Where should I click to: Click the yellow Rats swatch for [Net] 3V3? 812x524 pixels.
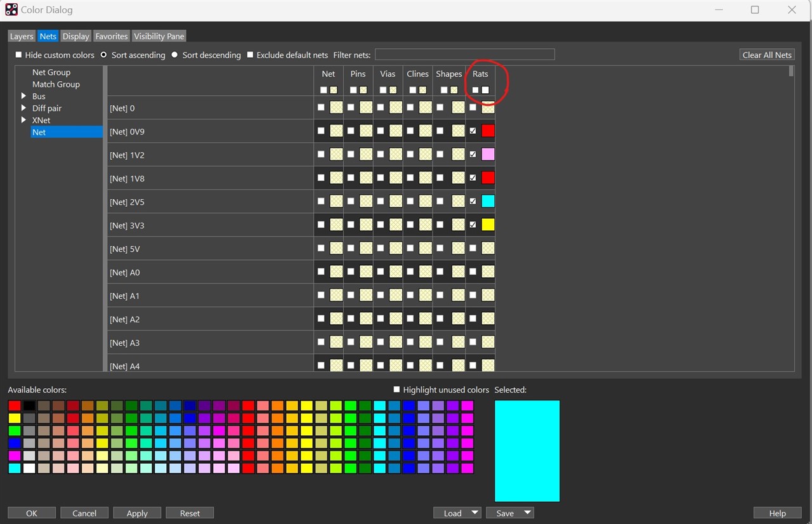pyautogui.click(x=487, y=224)
